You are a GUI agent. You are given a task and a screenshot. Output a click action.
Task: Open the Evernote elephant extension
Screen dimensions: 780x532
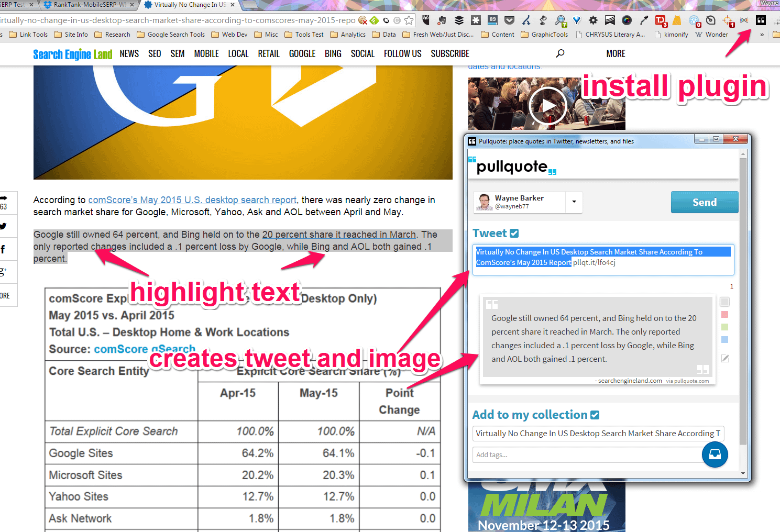point(442,20)
